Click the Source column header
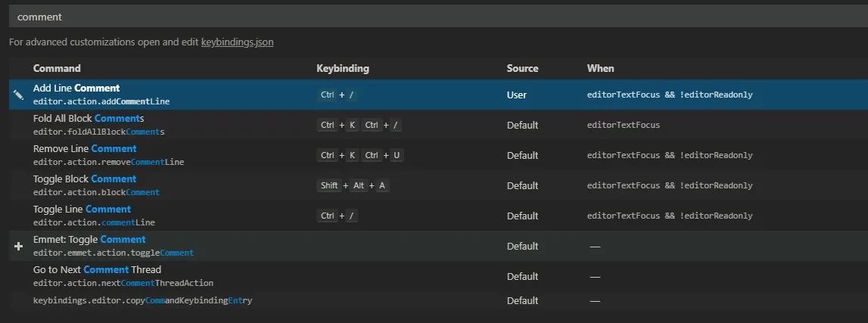 click(522, 68)
